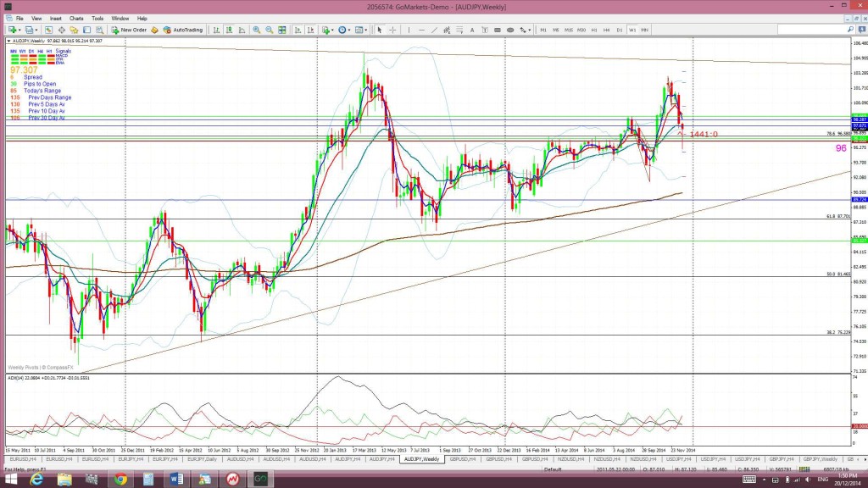The width and height of the screenshot is (868, 488).
Task: Launch MetaEditor from the toolbar
Action: pos(154,30)
